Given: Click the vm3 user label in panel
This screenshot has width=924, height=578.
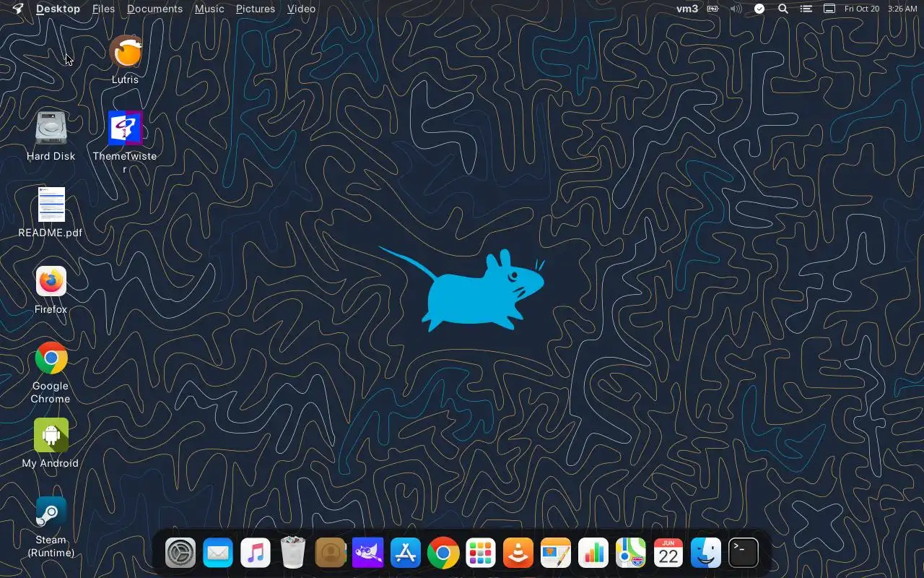Looking at the screenshot, I should (687, 9).
